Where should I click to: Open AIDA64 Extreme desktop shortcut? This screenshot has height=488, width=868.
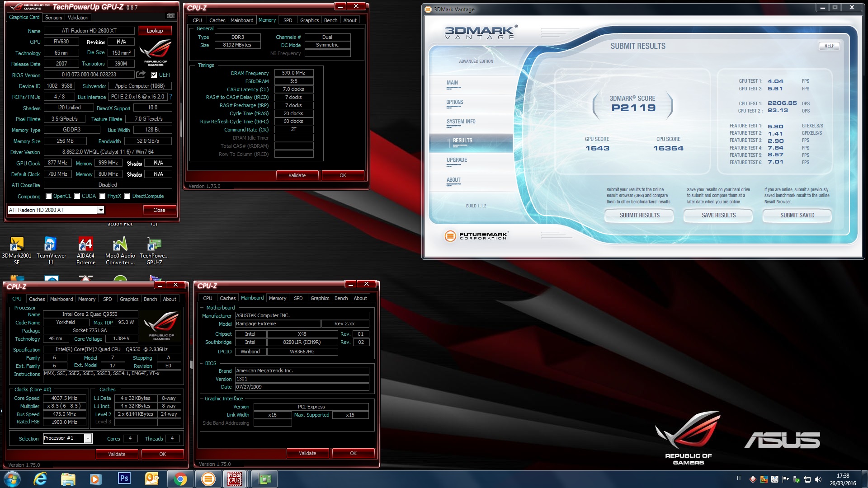86,251
